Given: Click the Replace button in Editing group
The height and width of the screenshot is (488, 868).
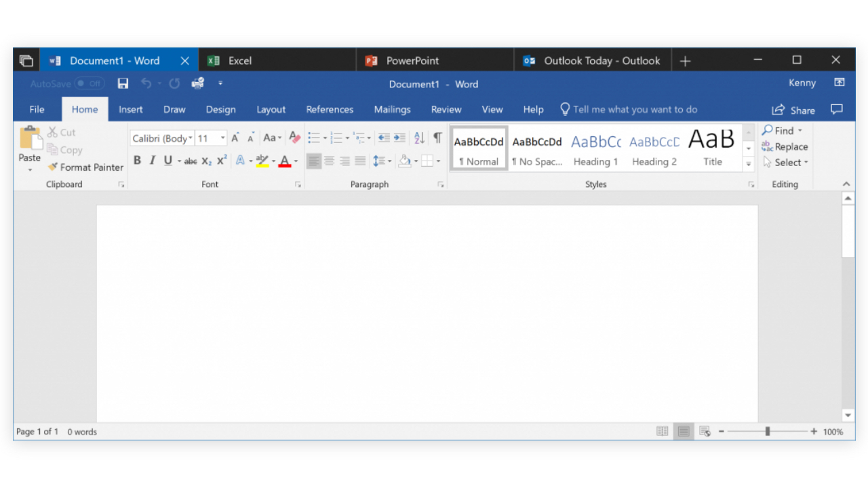Looking at the screenshot, I should (x=785, y=146).
